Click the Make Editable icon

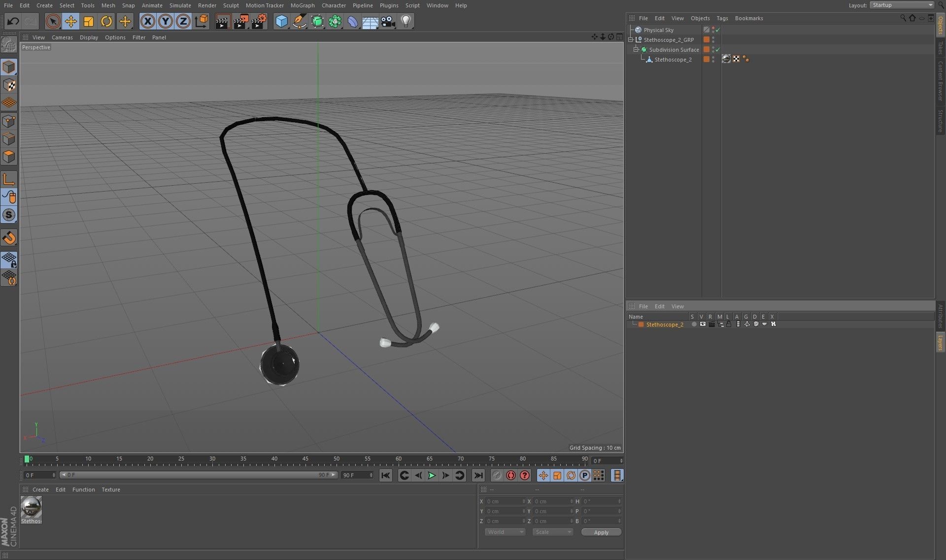coord(9,45)
